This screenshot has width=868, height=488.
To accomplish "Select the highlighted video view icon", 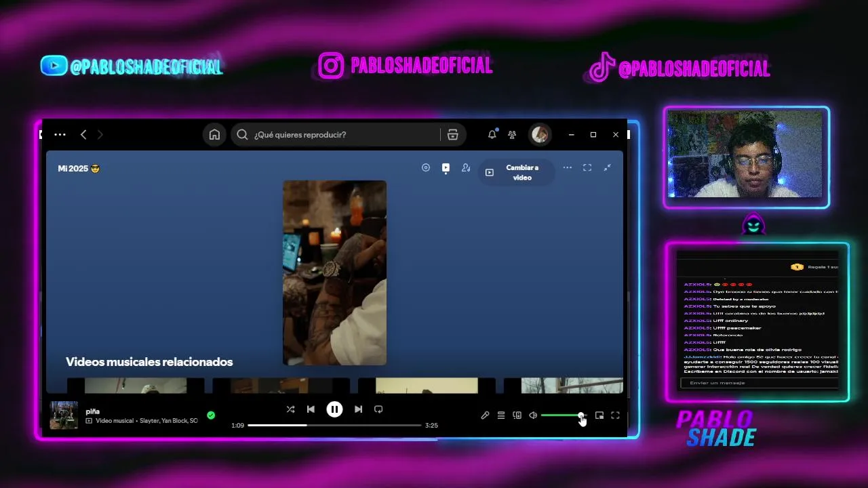I will click(x=446, y=168).
